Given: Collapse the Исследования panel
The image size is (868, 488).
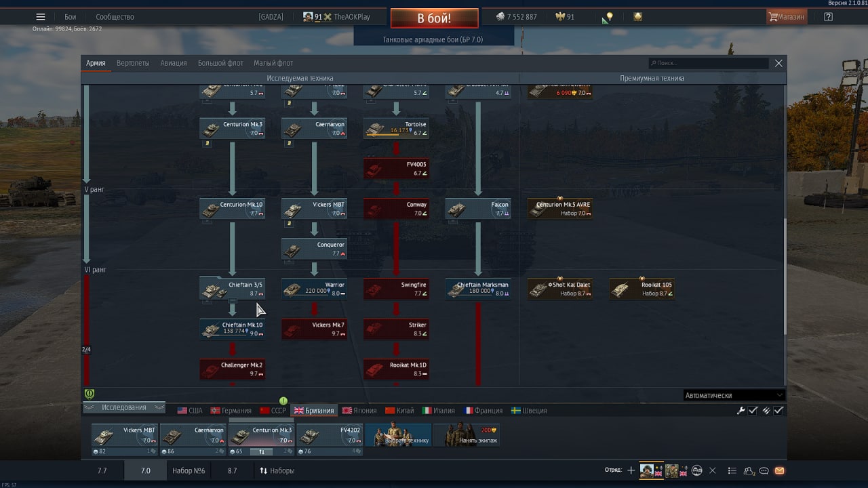Looking at the screenshot, I should (124, 407).
